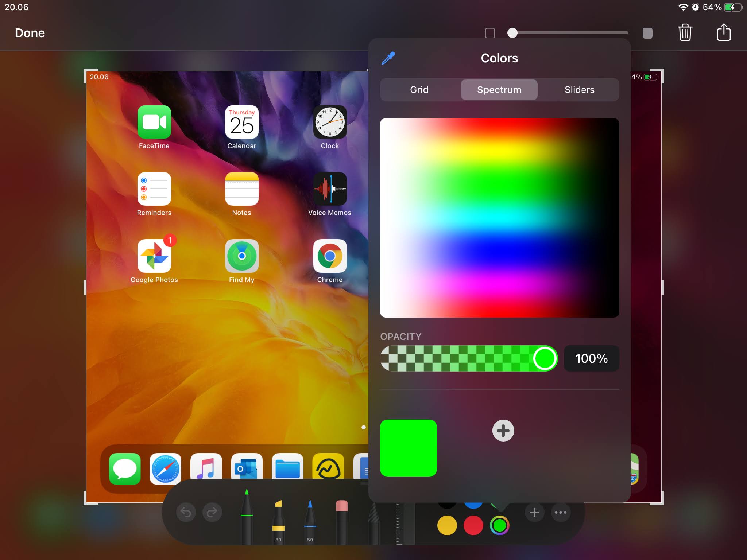Screen dimensions: 747x560
Task: Open the share sheet icon
Action: 723,33
